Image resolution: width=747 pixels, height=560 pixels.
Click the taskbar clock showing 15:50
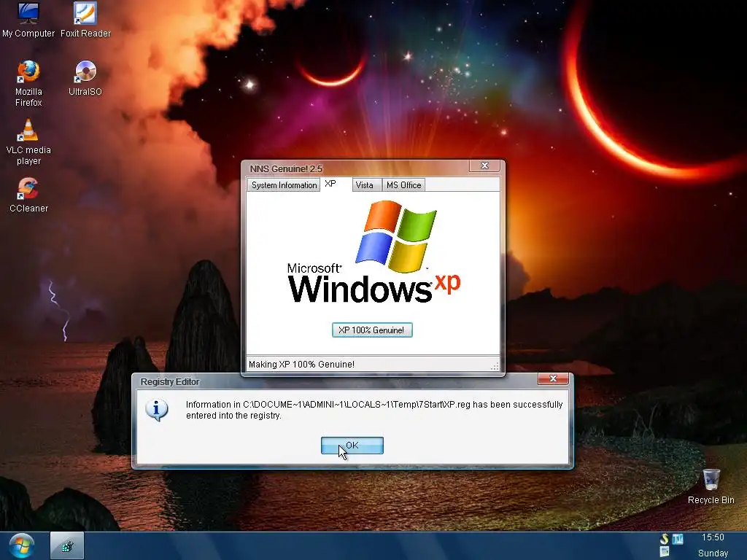tap(713, 537)
